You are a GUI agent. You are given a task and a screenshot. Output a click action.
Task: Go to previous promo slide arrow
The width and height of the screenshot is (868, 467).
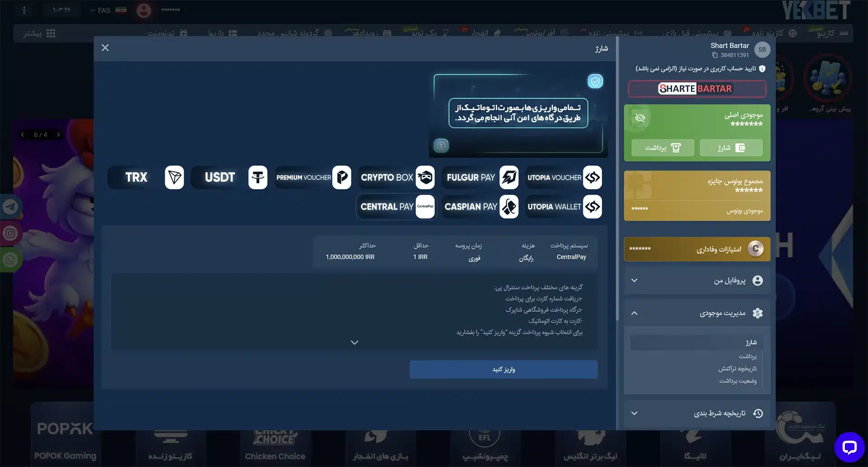(x=23, y=135)
